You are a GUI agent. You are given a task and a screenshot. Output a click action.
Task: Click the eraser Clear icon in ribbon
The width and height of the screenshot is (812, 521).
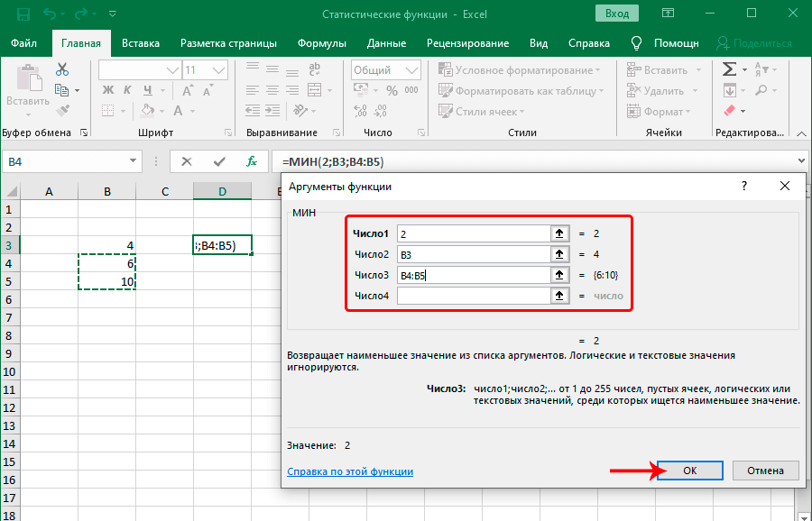tap(729, 111)
